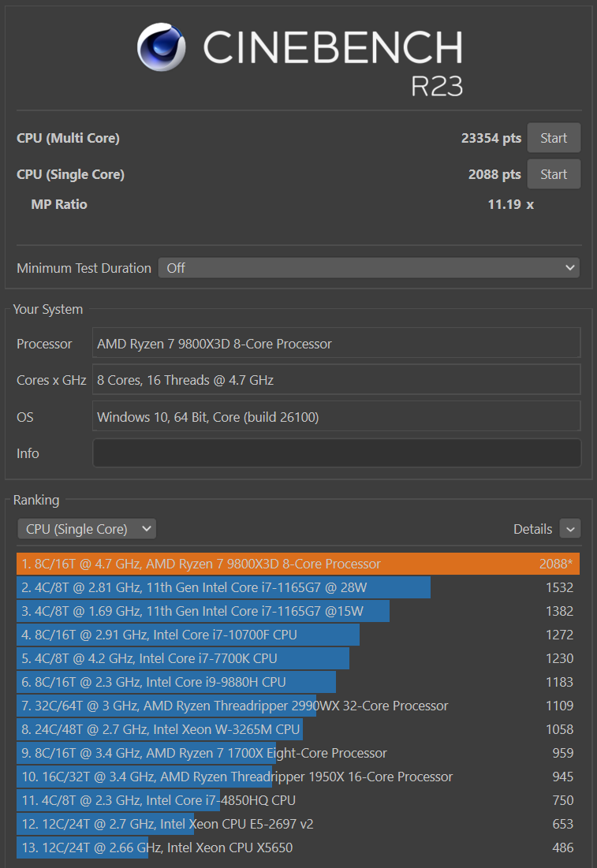Click the CPU (Multi Core) label
Viewport: 597px width, 868px height.
click(68, 138)
